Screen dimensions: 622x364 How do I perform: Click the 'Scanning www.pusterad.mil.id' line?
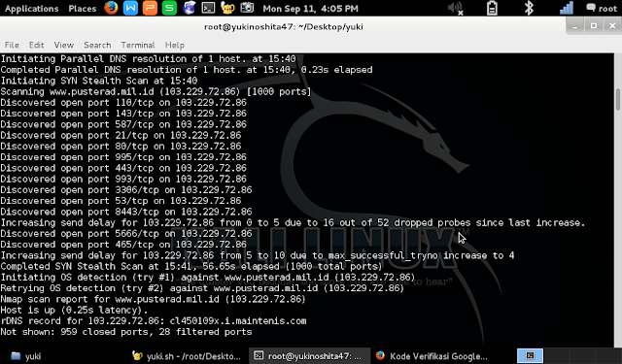(155, 92)
